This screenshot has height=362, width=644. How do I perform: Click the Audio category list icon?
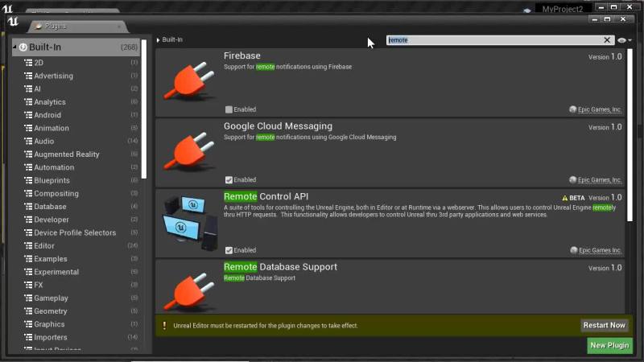[28, 142]
